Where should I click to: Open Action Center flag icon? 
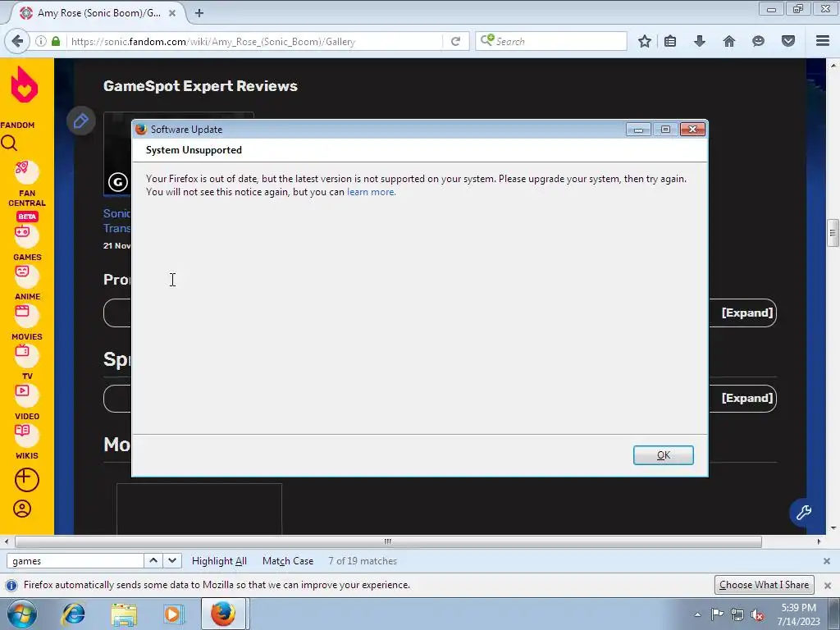(x=717, y=614)
